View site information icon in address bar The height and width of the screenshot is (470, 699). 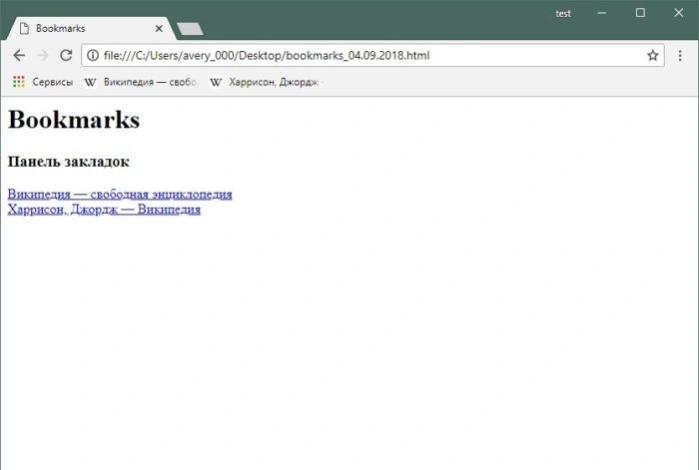[93, 55]
